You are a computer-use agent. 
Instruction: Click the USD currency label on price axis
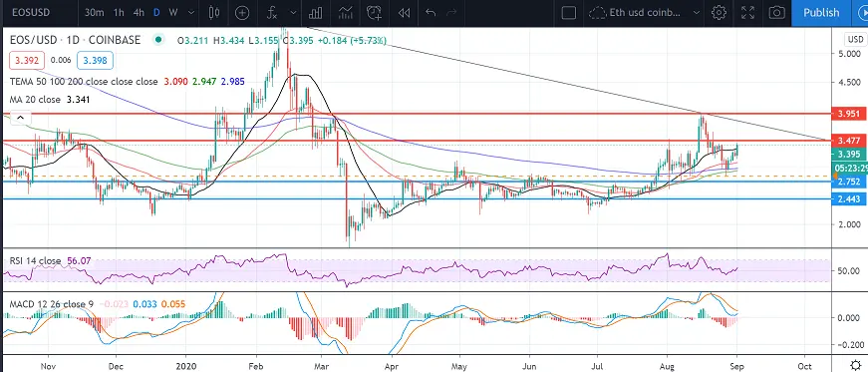click(x=855, y=39)
